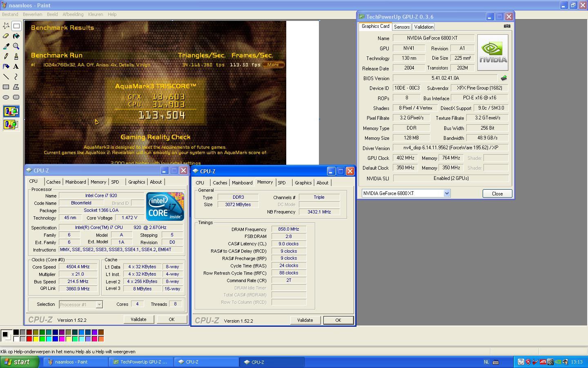Pick the magenta color swatch in the palette

[x=62, y=339]
